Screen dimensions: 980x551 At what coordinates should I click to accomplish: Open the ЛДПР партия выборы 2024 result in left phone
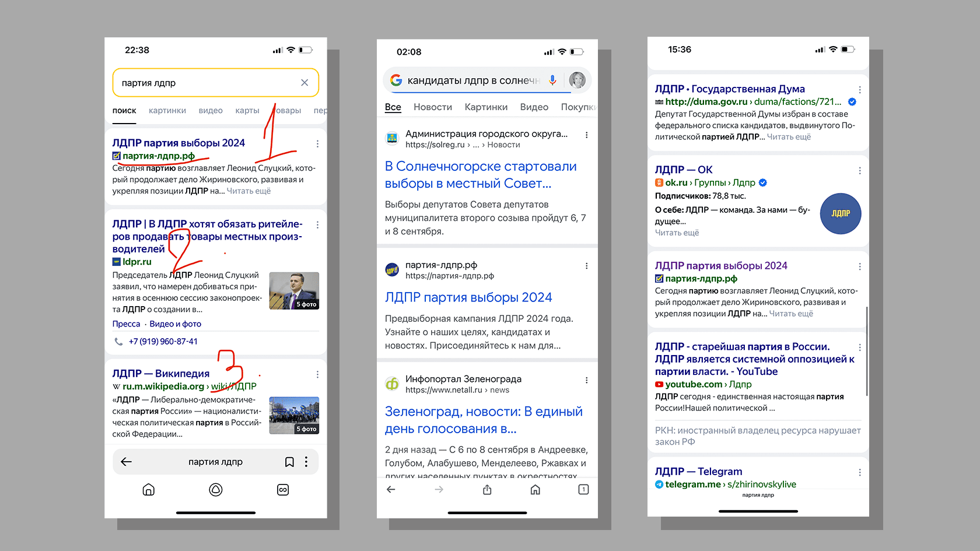tap(178, 143)
